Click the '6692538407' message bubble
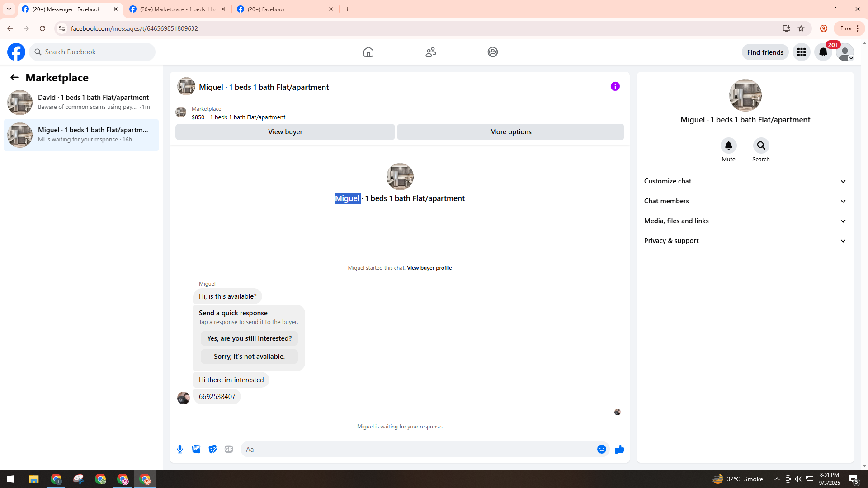Viewport: 868px width, 488px height. coord(217,397)
